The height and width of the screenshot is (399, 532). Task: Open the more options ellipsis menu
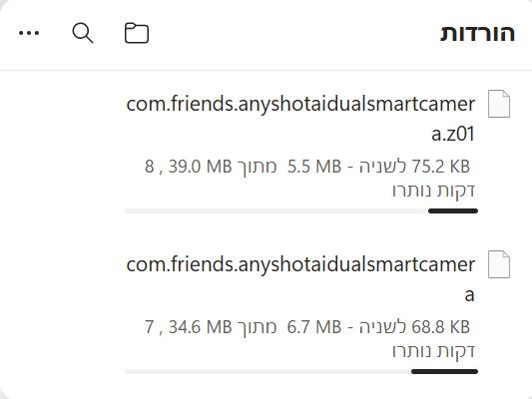click(29, 33)
